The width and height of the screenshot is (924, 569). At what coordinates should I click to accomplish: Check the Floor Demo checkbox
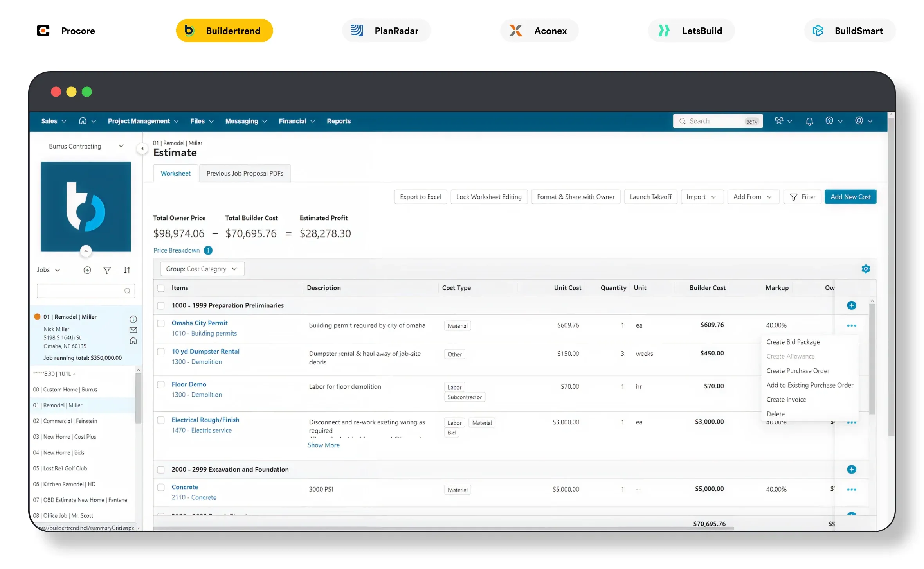coord(161,384)
